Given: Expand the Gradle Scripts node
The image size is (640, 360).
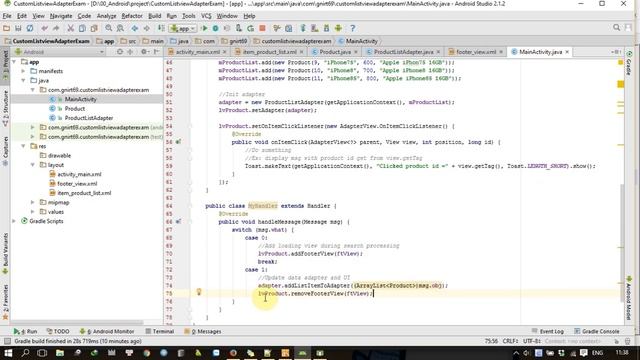Looking at the screenshot, I should 15,221.
